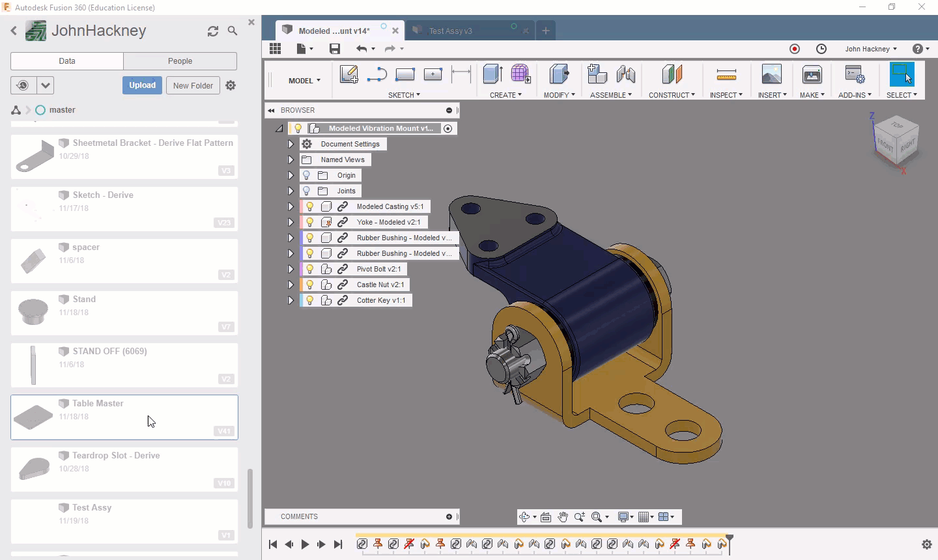Select the Pan hand tool
The height and width of the screenshot is (560, 938).
563,517
